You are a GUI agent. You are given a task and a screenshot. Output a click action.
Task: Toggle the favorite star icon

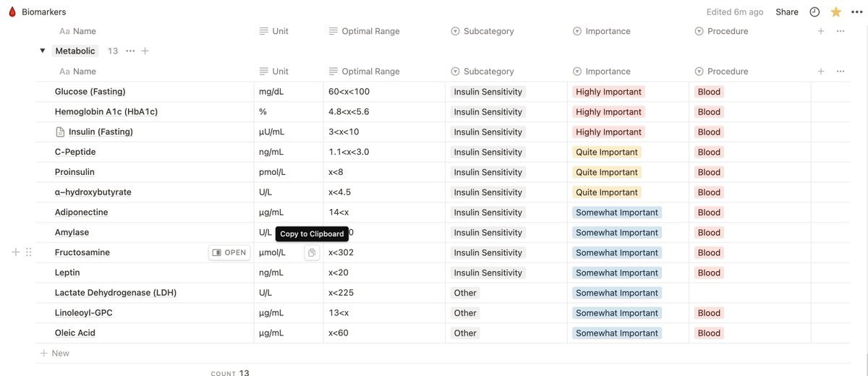[x=836, y=12]
